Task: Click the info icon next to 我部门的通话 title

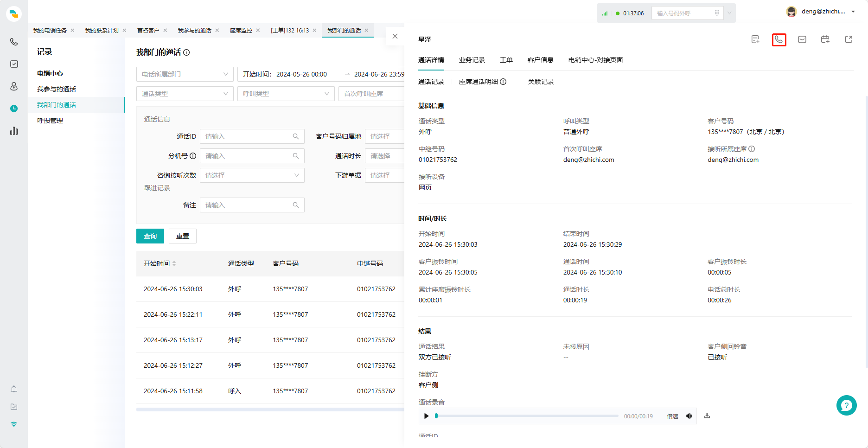Action: click(x=186, y=52)
